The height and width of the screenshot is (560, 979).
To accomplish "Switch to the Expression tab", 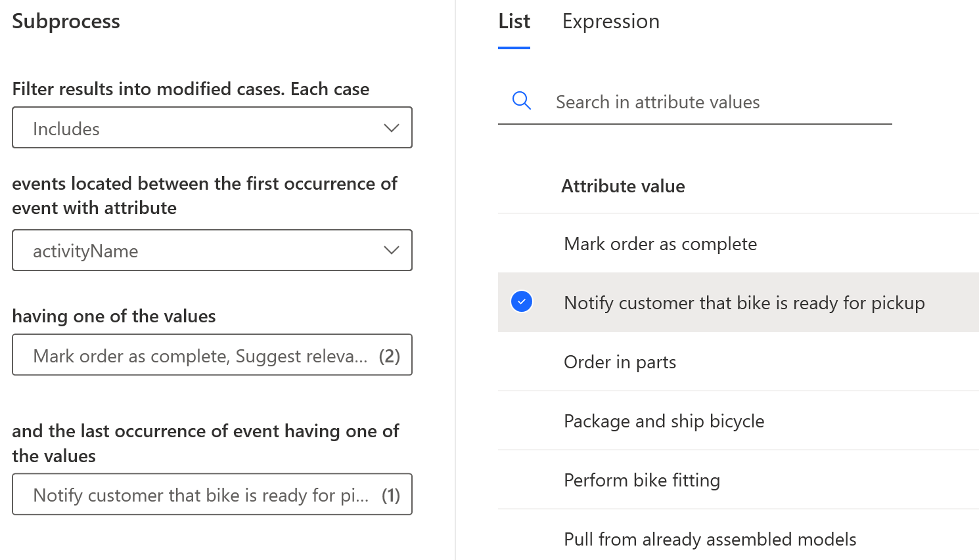I will coord(610,22).
